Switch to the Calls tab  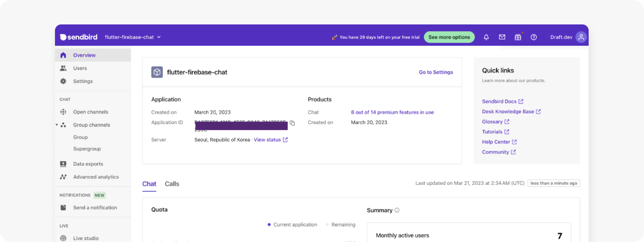point(172,184)
